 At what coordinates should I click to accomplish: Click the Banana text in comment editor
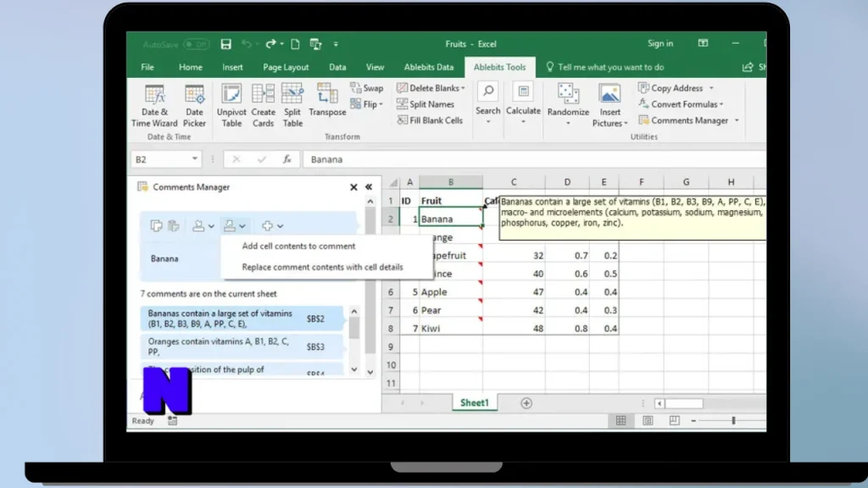click(164, 258)
